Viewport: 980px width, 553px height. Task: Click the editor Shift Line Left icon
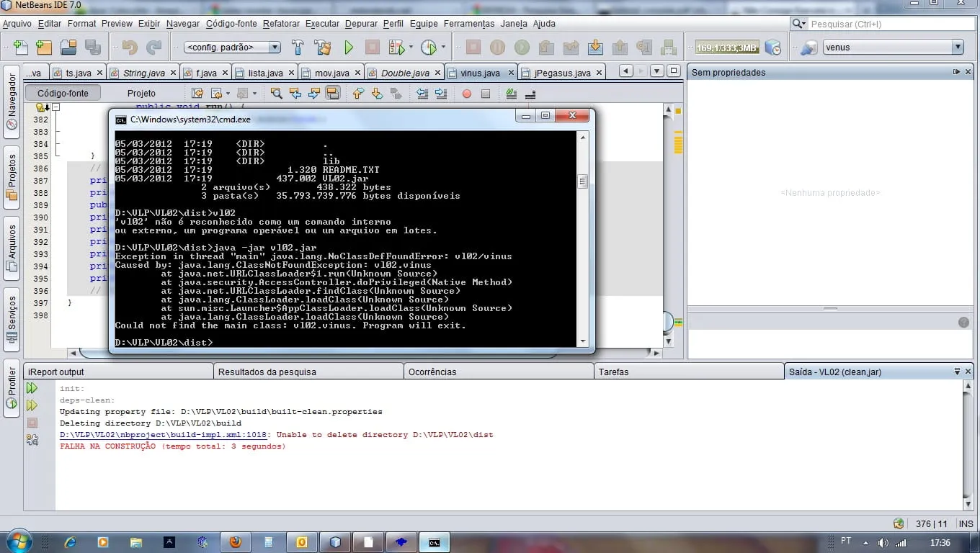point(422,94)
